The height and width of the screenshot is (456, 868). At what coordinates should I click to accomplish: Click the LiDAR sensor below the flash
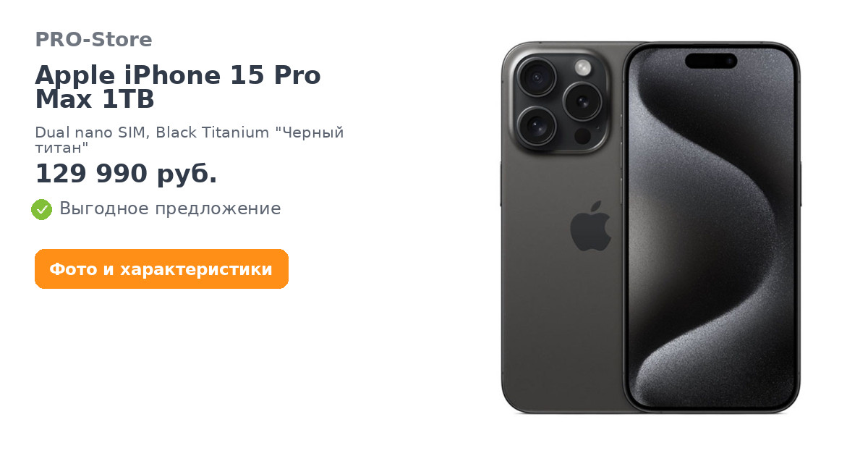click(582, 135)
